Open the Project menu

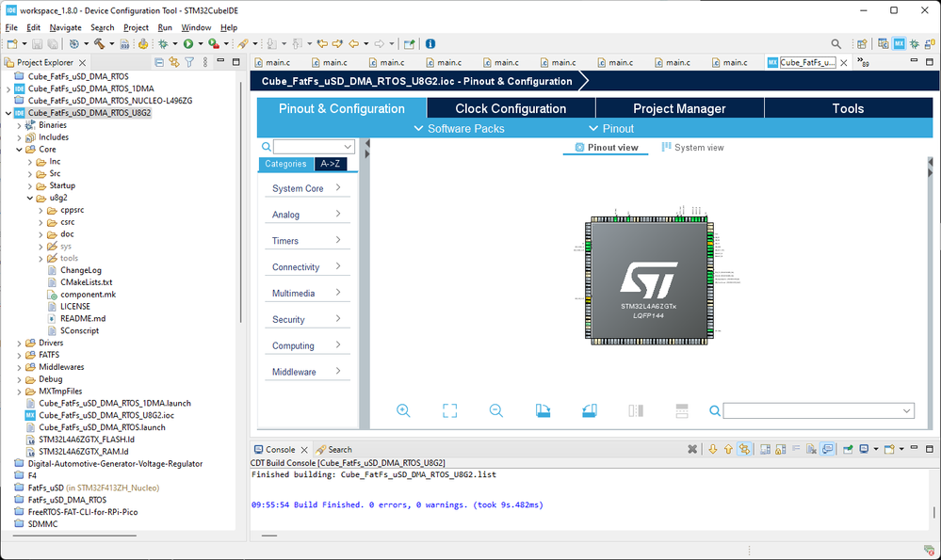click(136, 27)
